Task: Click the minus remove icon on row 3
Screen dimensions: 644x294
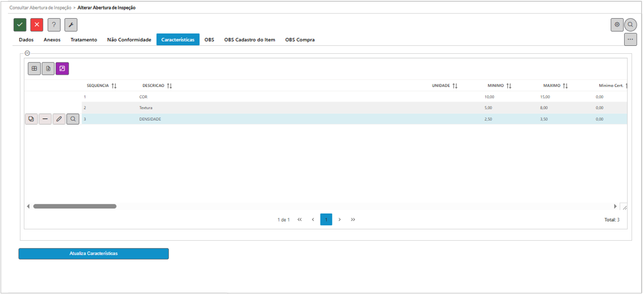Action: 45,120
